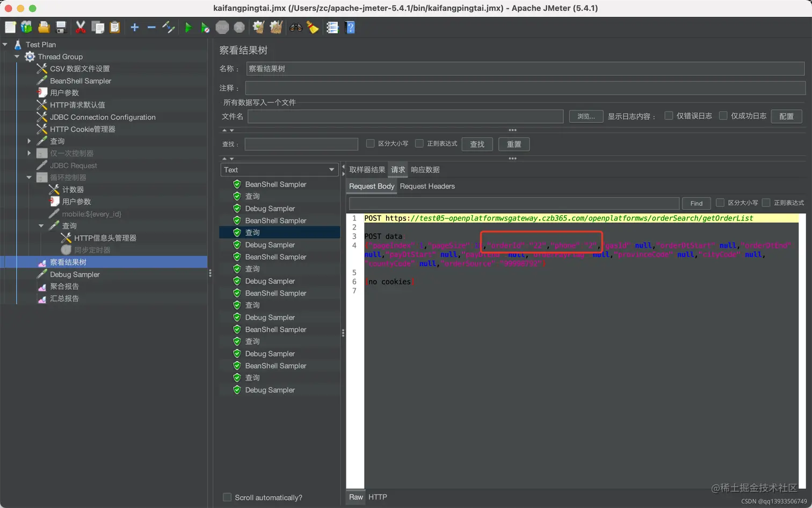812x508 pixels.
Task: Switch to 请求 tab
Action: point(398,170)
